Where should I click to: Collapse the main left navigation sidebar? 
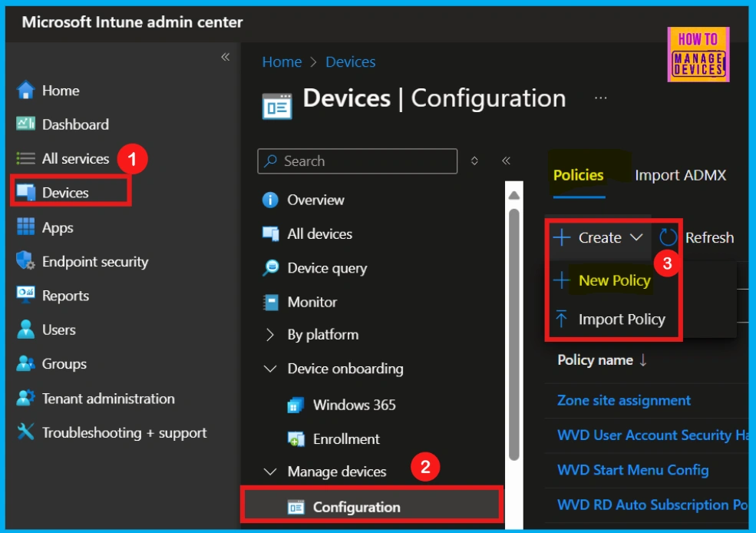pyautogui.click(x=225, y=58)
